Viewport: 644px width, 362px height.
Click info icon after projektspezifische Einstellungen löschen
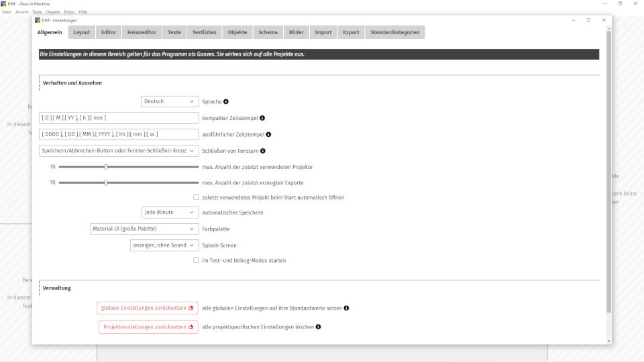point(318,327)
